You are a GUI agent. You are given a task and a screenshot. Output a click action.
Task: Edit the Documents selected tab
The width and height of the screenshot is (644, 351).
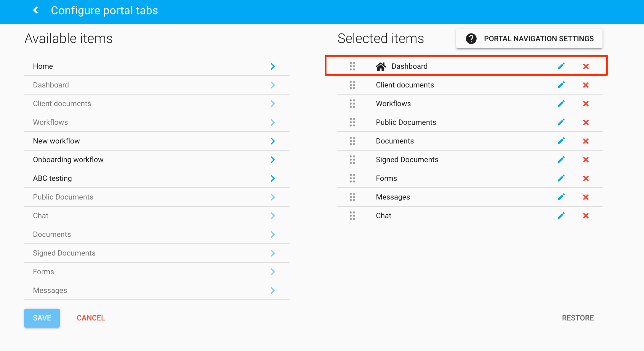(x=561, y=141)
